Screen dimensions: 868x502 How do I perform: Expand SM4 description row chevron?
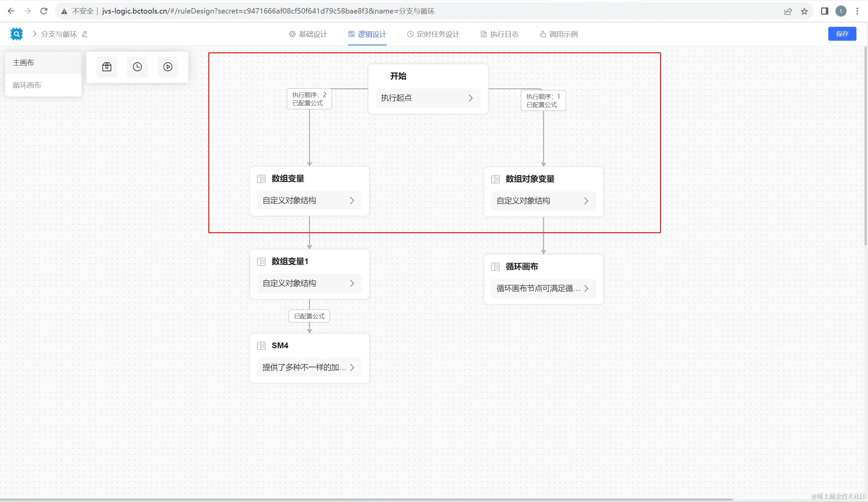352,368
